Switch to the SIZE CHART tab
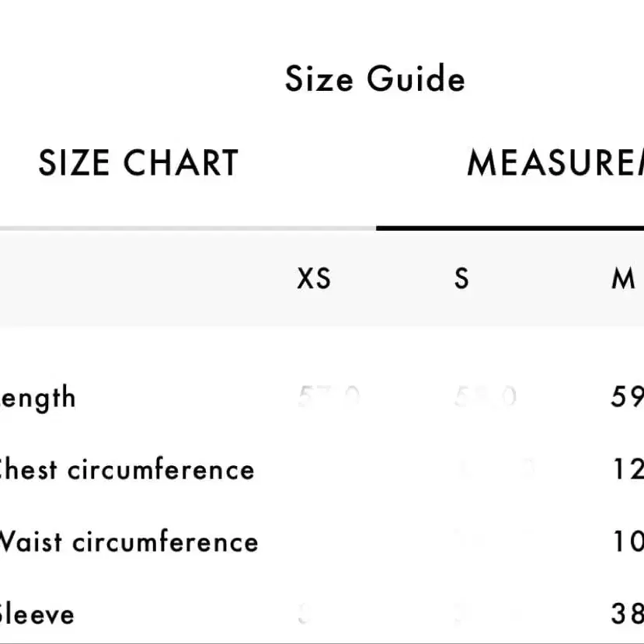The width and height of the screenshot is (644, 644). pos(138,163)
